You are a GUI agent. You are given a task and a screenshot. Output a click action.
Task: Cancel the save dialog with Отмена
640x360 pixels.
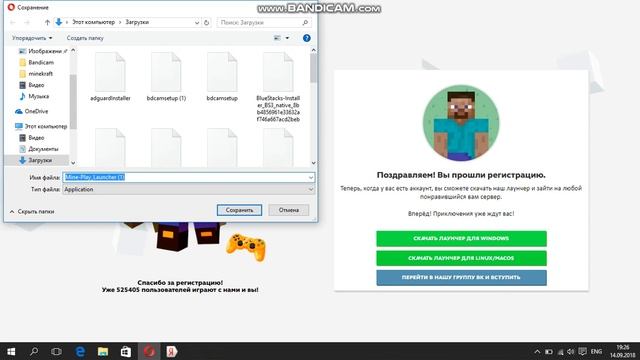click(289, 210)
